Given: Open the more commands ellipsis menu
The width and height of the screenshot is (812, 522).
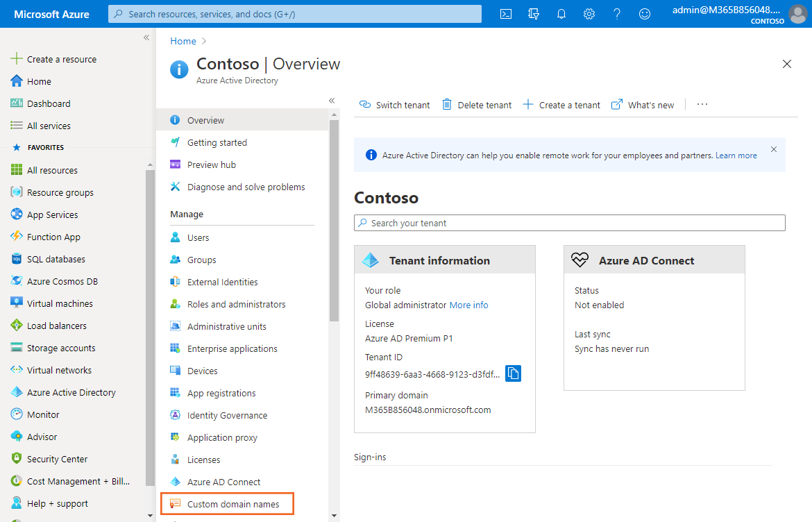Looking at the screenshot, I should [x=702, y=105].
